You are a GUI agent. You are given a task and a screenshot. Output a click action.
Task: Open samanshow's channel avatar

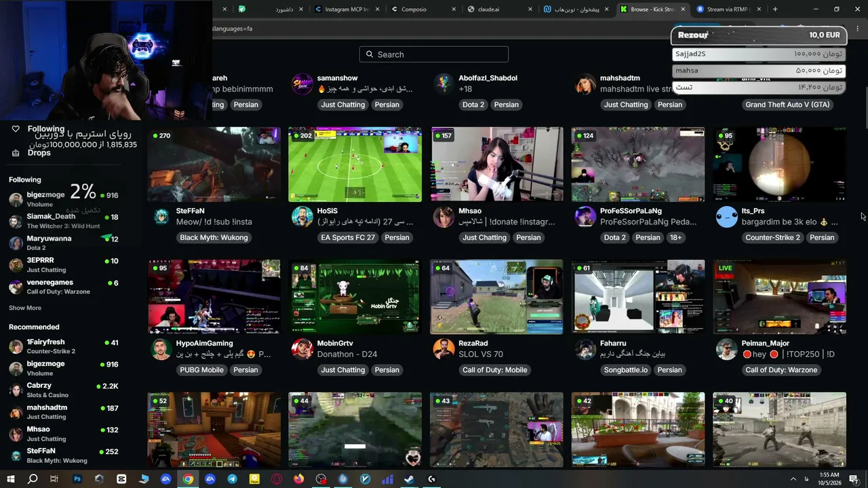302,84
